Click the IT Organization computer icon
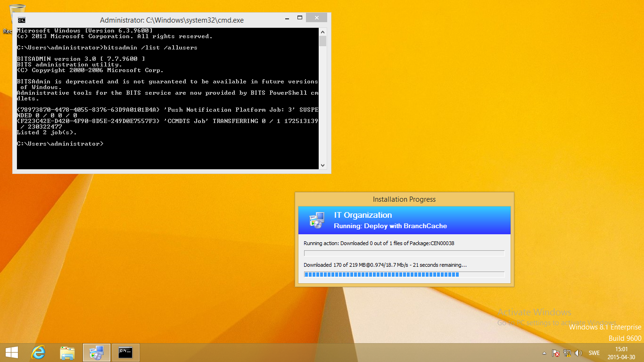This screenshot has height=362, width=644. (316, 220)
